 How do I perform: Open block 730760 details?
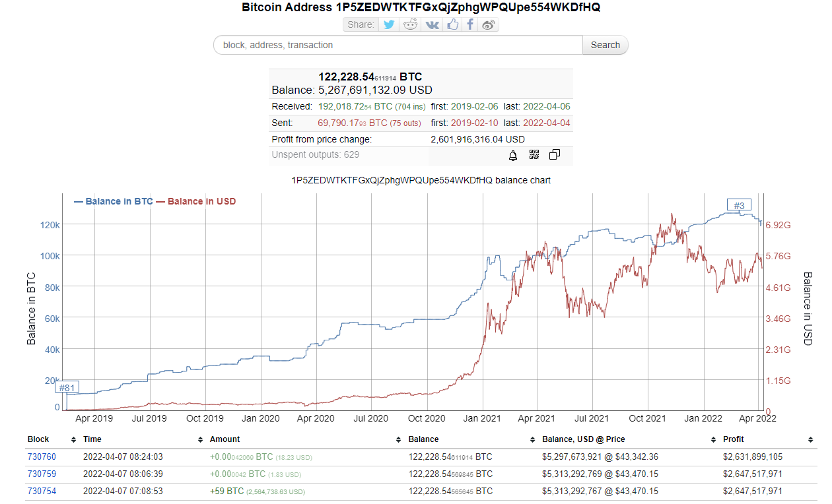(43, 457)
